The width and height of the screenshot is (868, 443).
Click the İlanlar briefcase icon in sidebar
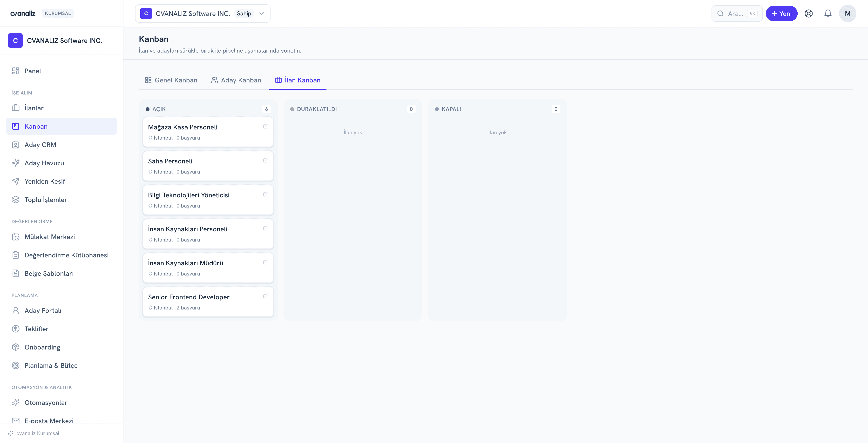15,108
